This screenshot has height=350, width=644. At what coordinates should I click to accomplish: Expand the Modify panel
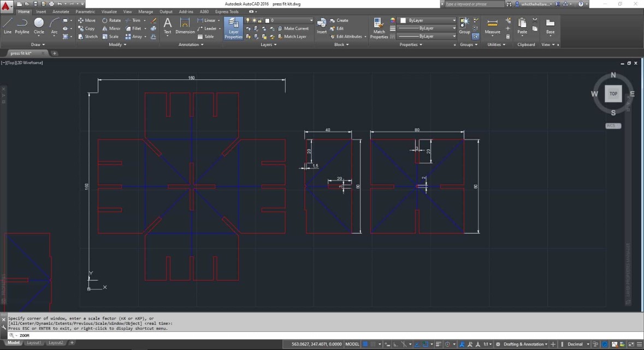click(x=117, y=44)
